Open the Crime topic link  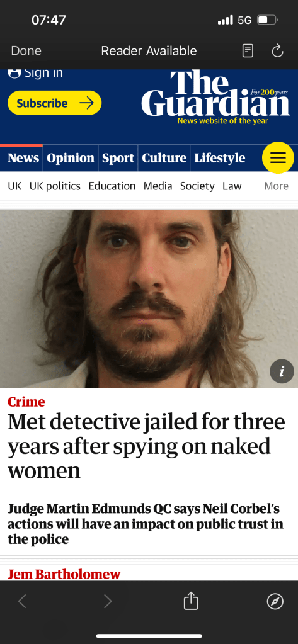[26, 402]
